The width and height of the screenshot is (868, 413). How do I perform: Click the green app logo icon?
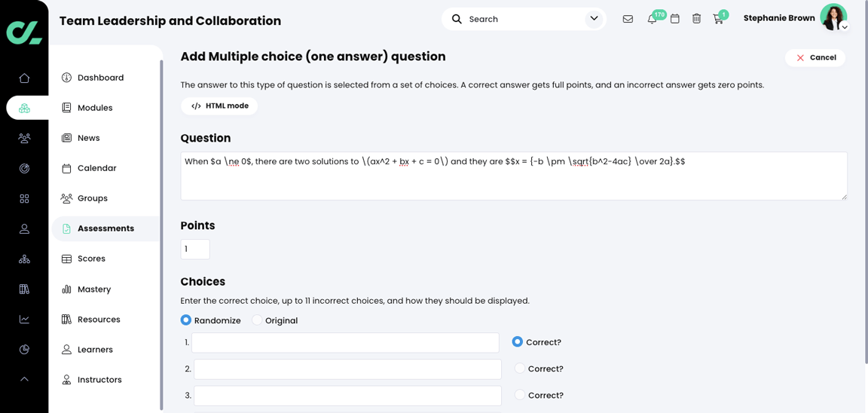click(x=24, y=32)
